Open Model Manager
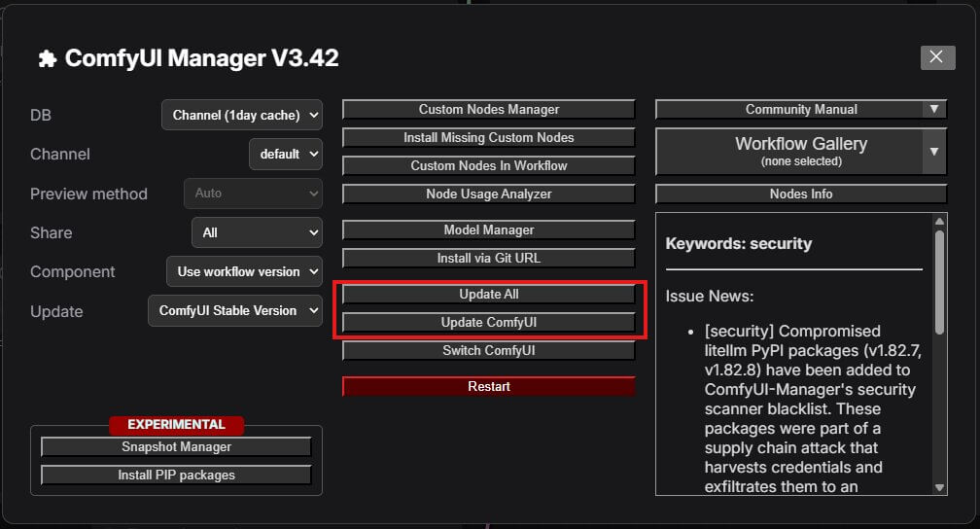 click(x=489, y=230)
